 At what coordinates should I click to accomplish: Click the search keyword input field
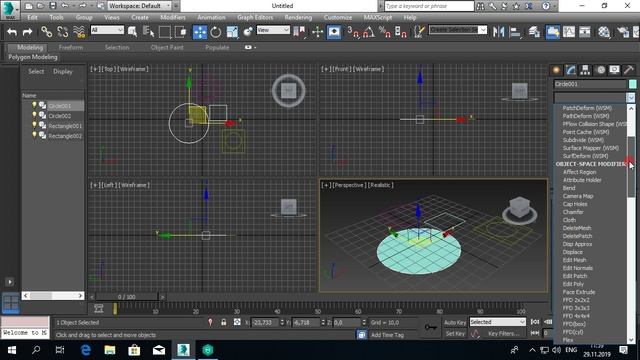[x=429, y=6]
